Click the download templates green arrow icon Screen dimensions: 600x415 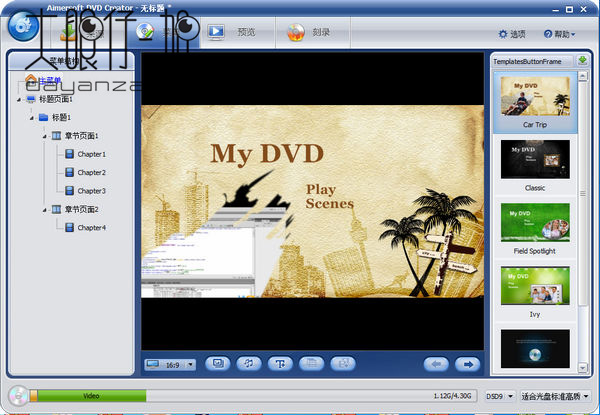pyautogui.click(x=583, y=61)
